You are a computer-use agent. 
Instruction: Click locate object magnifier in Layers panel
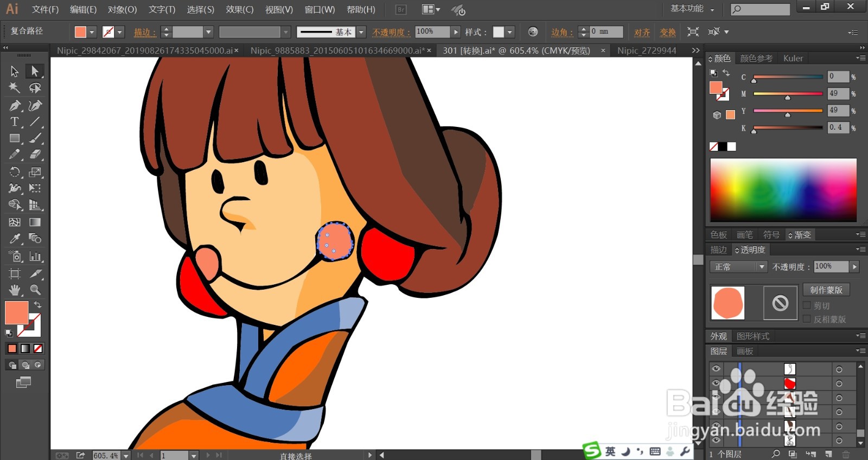(x=776, y=454)
